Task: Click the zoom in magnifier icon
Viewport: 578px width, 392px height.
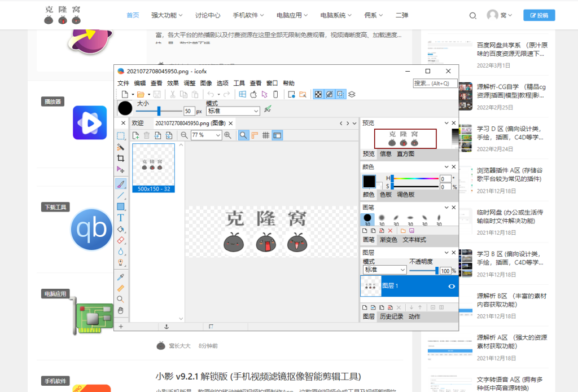Action: point(228,135)
